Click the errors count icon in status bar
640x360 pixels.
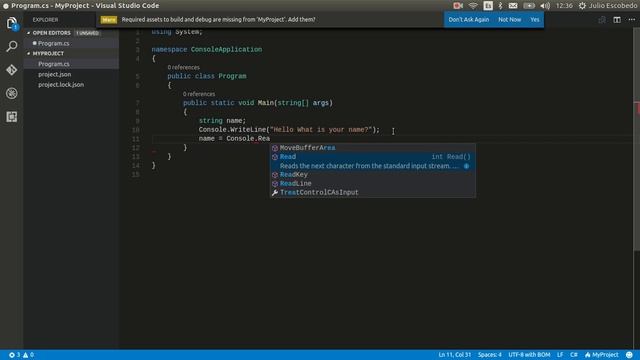pyautogui.click(x=14, y=355)
